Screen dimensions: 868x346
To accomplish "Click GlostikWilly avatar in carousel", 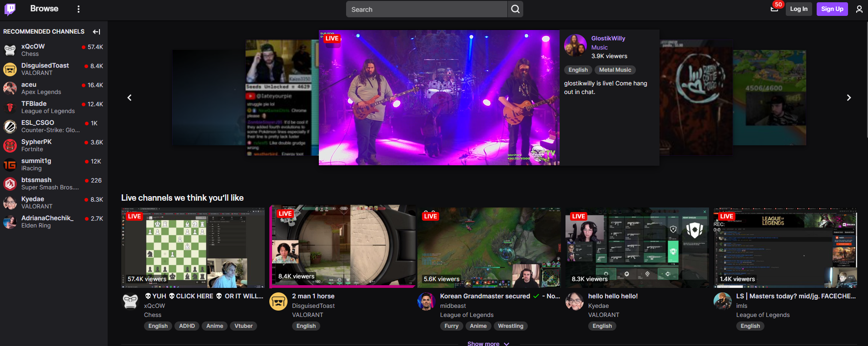I will pyautogui.click(x=575, y=45).
